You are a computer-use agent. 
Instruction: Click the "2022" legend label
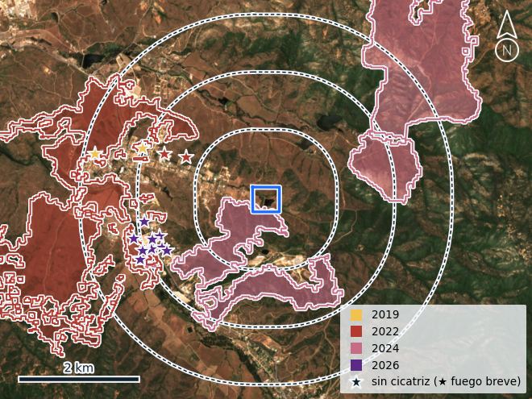(385, 331)
